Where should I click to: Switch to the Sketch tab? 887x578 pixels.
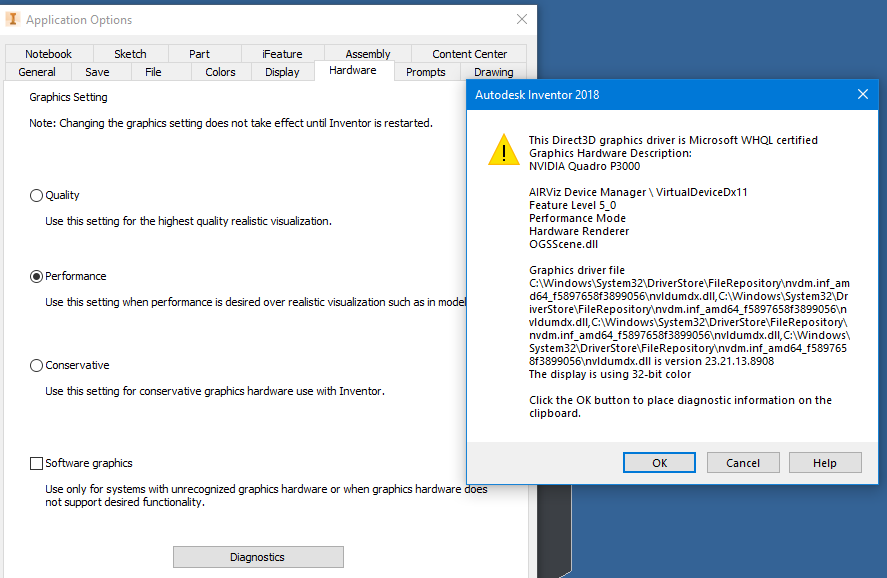[x=130, y=54]
